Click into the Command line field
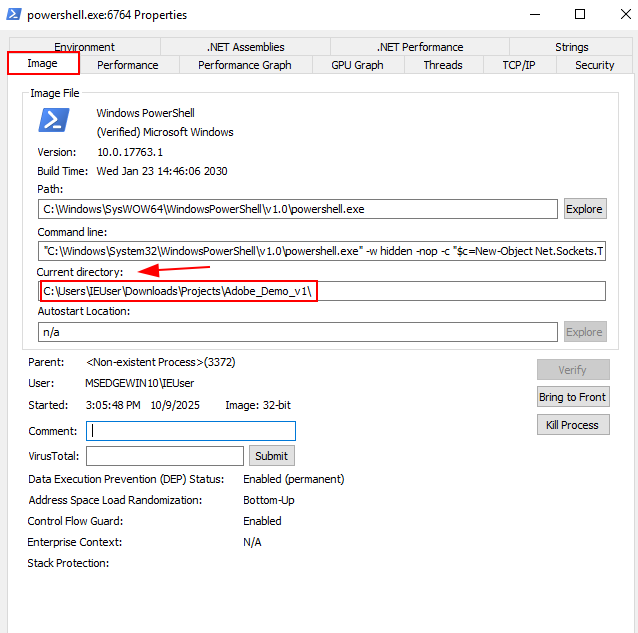 pyautogui.click(x=322, y=251)
